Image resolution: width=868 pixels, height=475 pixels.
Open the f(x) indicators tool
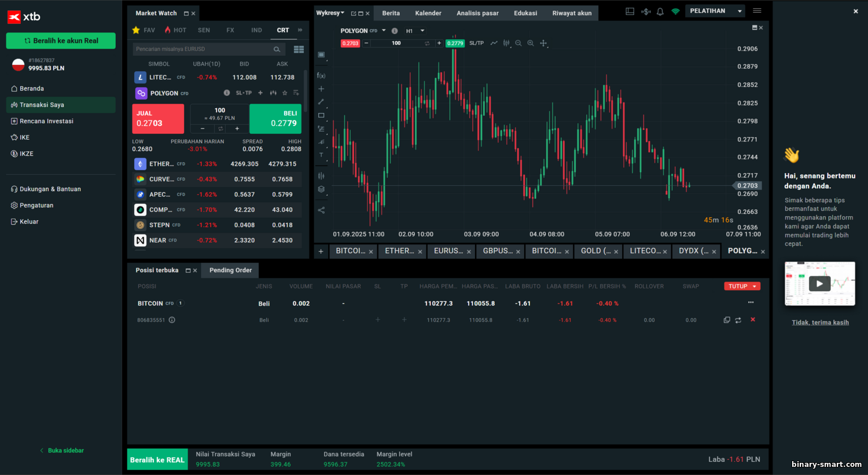321,75
